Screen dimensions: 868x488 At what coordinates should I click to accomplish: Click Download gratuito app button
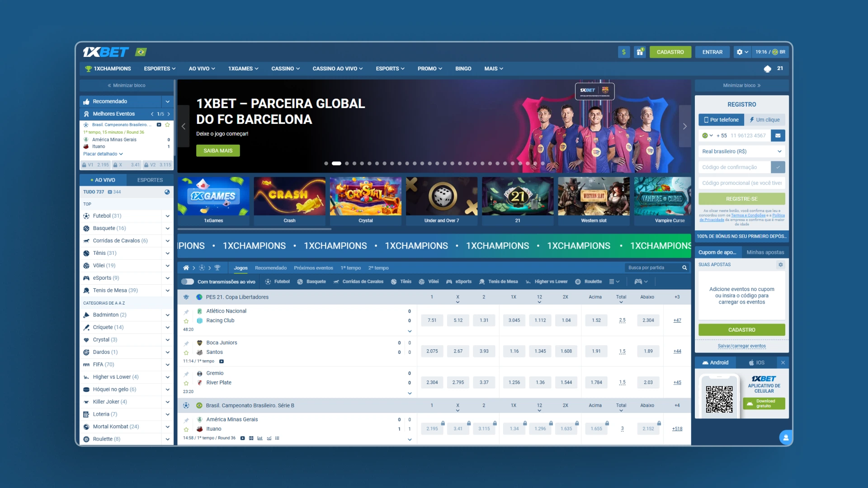pyautogui.click(x=764, y=404)
